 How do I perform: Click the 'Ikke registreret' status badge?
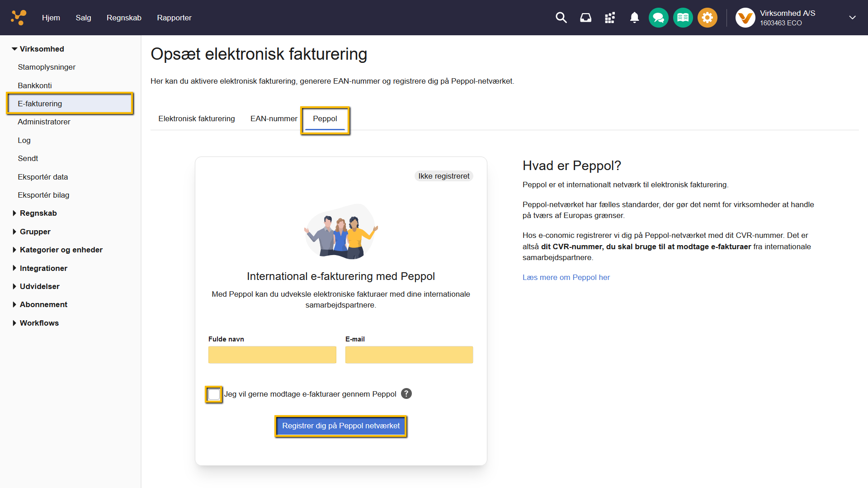[x=443, y=176]
